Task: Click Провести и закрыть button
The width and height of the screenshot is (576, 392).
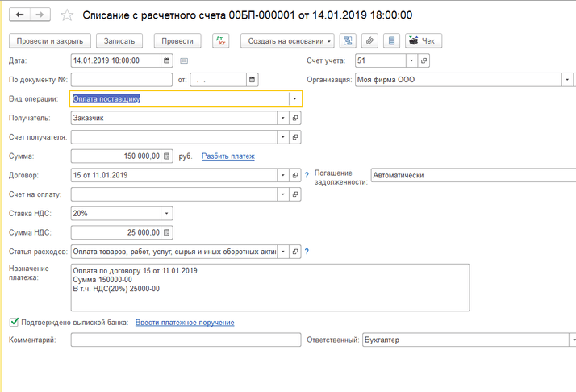Action: 49,40
